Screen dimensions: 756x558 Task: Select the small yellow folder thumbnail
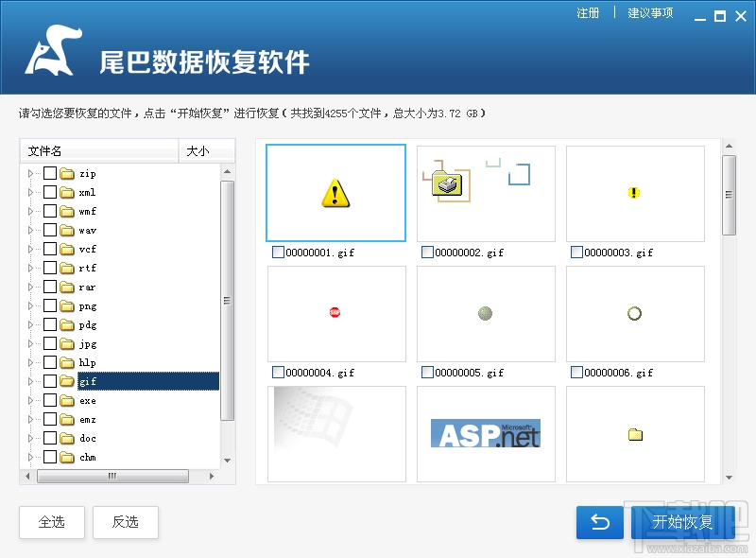(635, 433)
